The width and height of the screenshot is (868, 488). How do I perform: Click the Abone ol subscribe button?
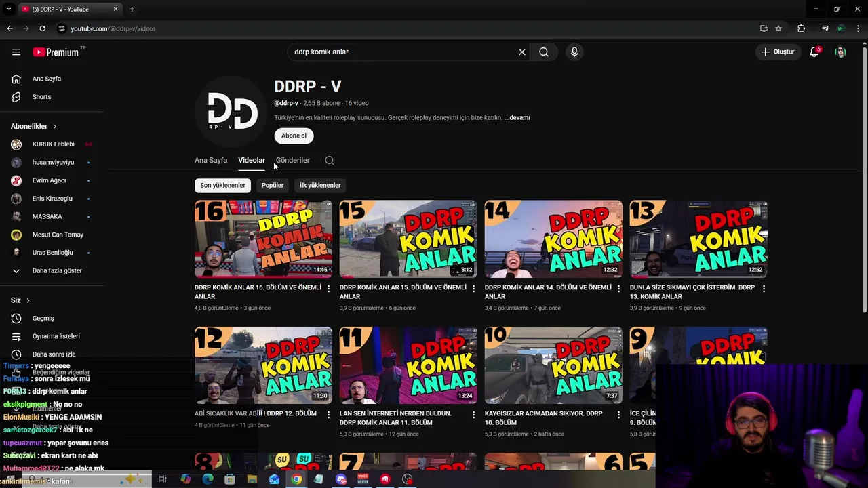coord(294,136)
